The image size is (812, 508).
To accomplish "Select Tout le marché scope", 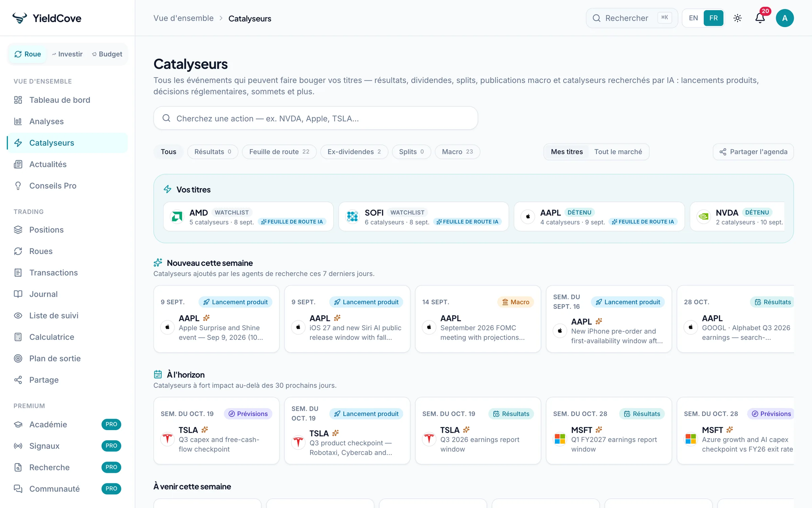I will 618,152.
